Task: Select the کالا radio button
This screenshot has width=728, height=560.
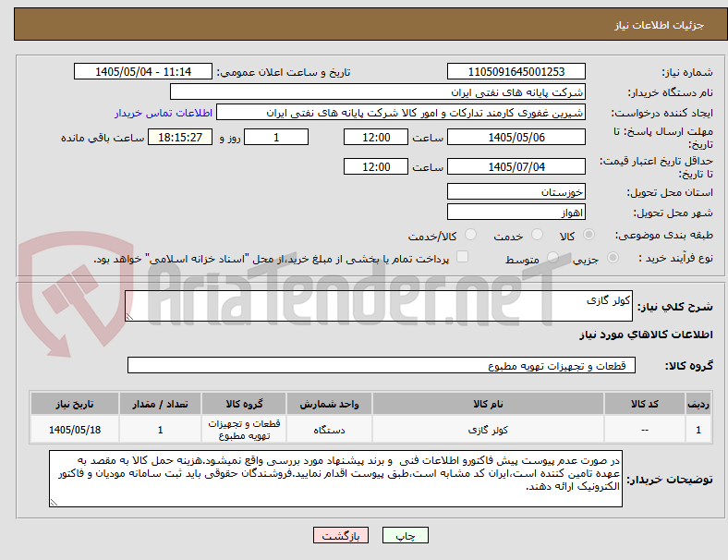Action: [588, 235]
